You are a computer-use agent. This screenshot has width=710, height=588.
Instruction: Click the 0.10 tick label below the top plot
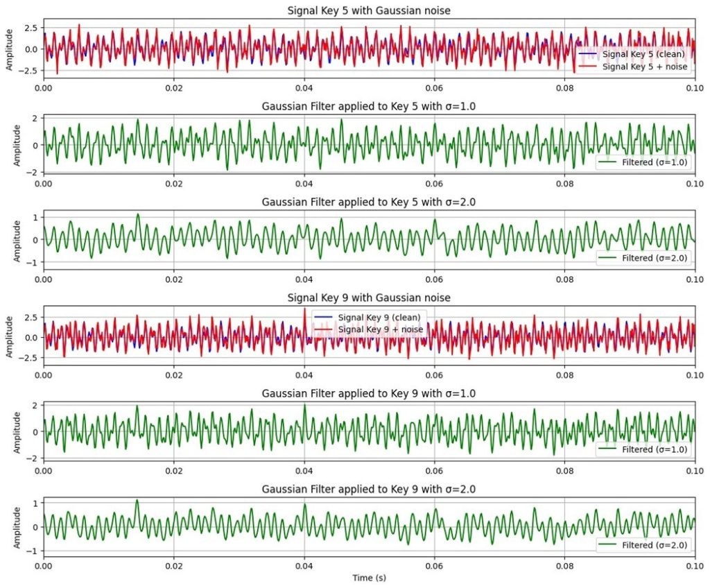[x=693, y=87]
